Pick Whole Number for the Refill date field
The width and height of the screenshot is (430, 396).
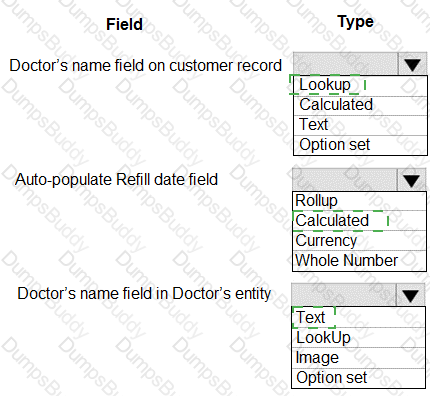[x=359, y=261]
